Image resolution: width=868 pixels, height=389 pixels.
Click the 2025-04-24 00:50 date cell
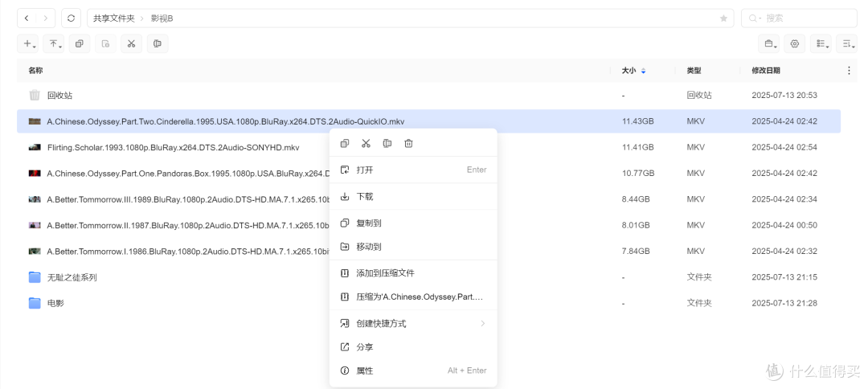784,225
